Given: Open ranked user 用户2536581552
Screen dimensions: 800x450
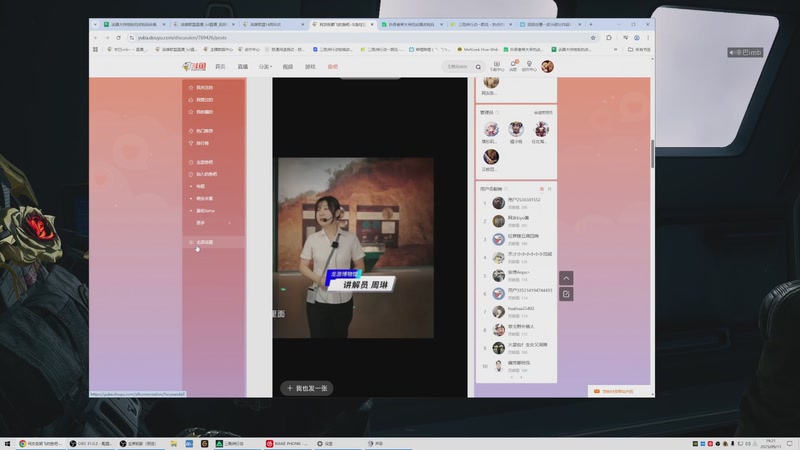Looking at the screenshot, I should click(x=524, y=200).
